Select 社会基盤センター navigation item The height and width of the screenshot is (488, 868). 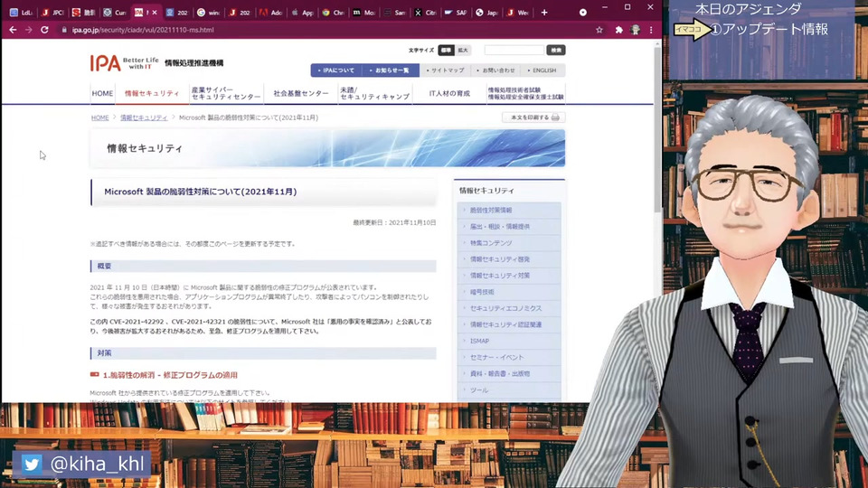point(300,93)
